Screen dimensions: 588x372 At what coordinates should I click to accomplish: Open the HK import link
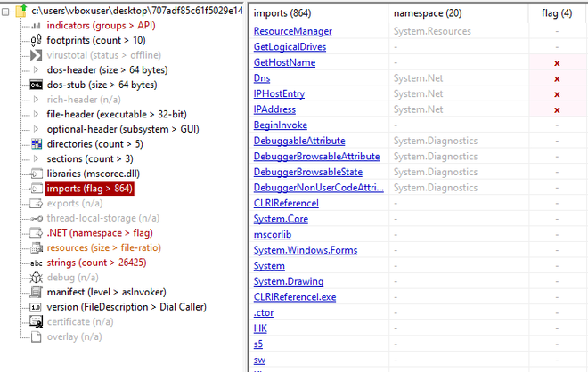(260, 328)
